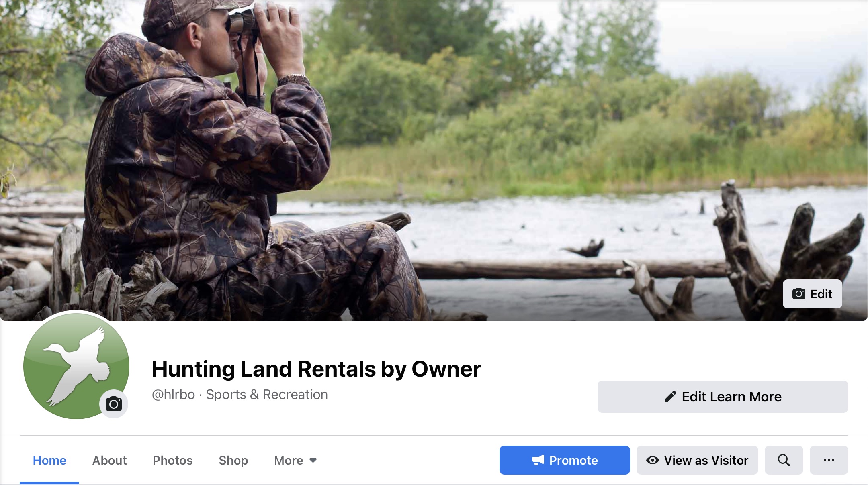868x485 pixels.
Task: Click the blue Promote button
Action: point(565,460)
